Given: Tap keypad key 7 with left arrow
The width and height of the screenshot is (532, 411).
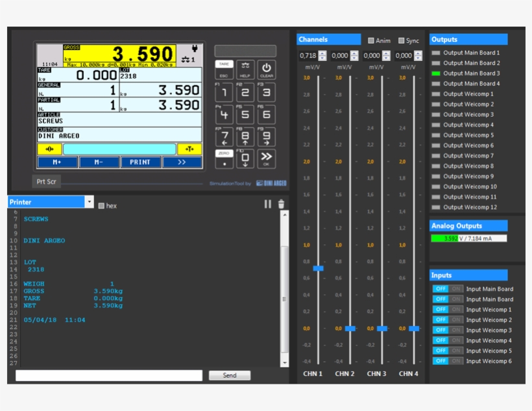Looking at the screenshot, I should coord(224,136).
